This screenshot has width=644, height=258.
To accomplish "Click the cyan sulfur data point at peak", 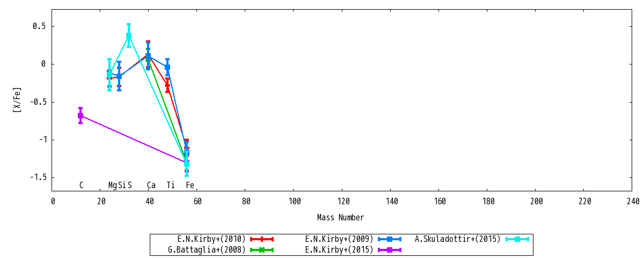I will tap(129, 36).
